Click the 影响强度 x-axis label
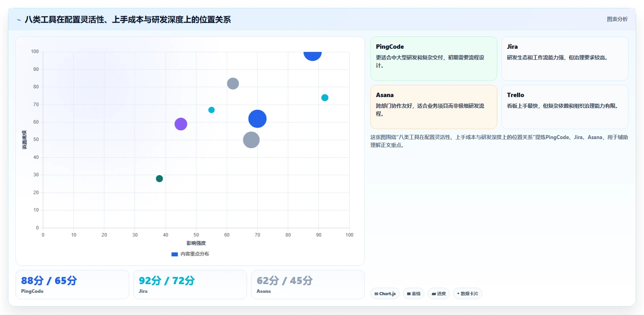The width and height of the screenshot is (644, 315). click(196, 243)
